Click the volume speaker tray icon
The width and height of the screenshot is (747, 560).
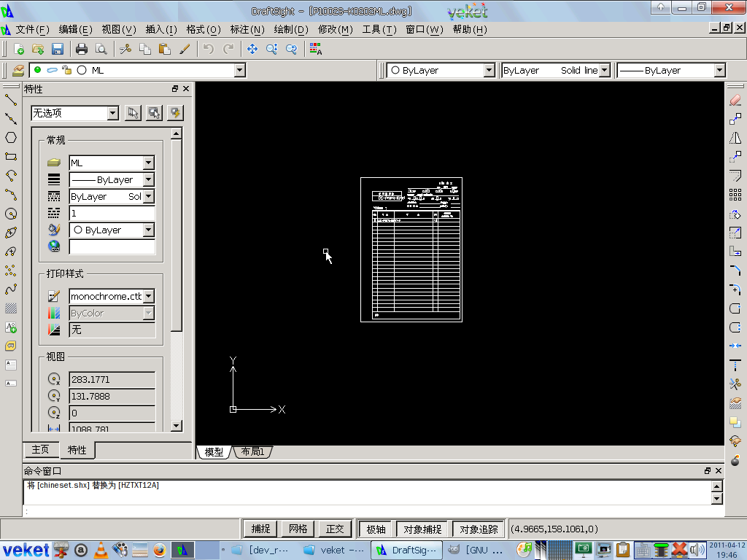click(x=697, y=550)
